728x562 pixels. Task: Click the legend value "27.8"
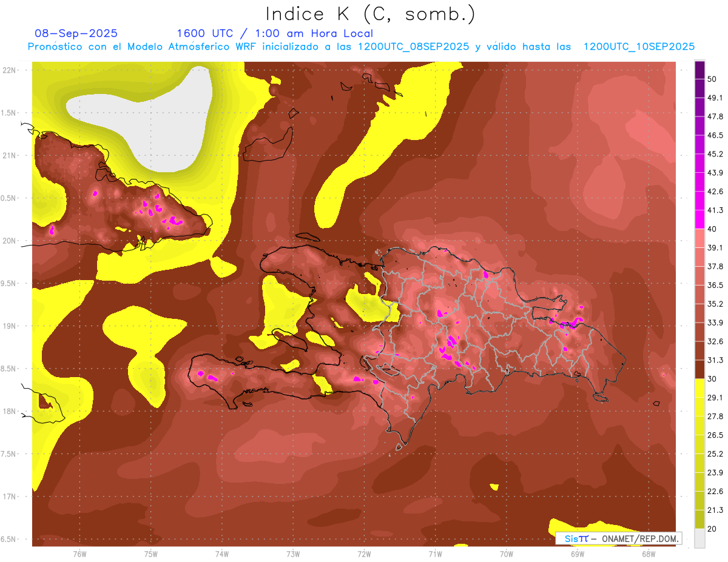pos(715,416)
